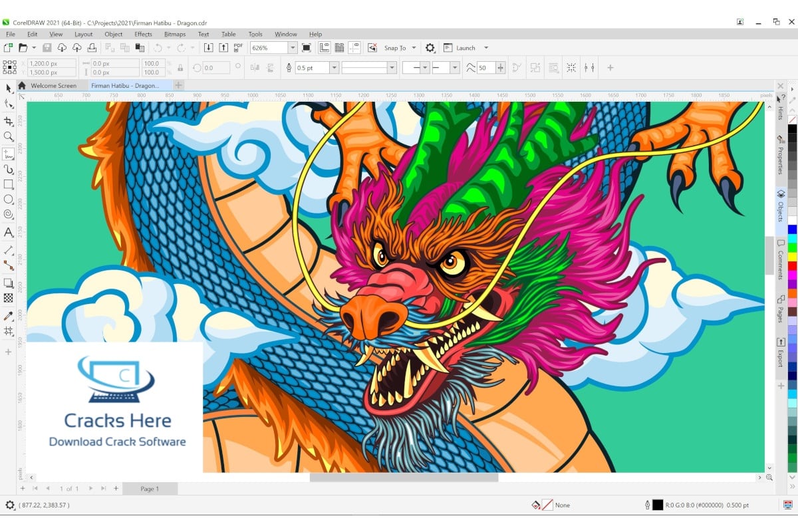Open the Bitmaps menu
Image resolution: width=798 pixels, height=532 pixels.
pyautogui.click(x=175, y=34)
